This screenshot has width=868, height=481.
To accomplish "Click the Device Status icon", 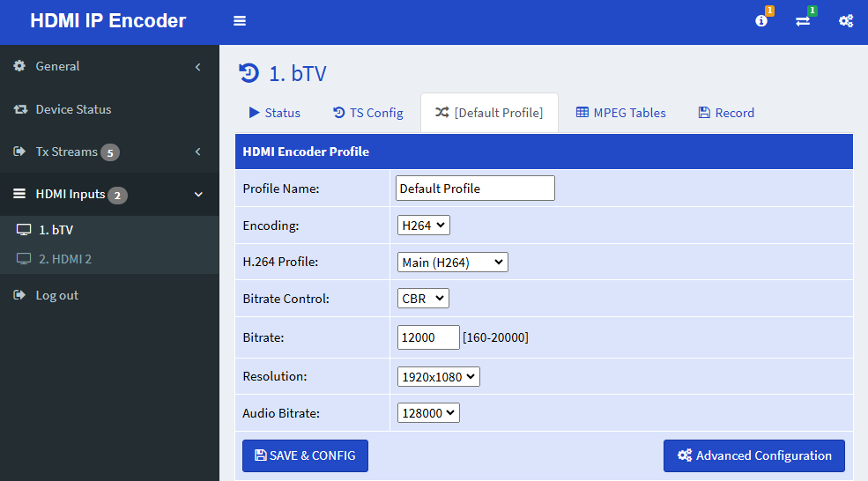I will tap(20, 109).
